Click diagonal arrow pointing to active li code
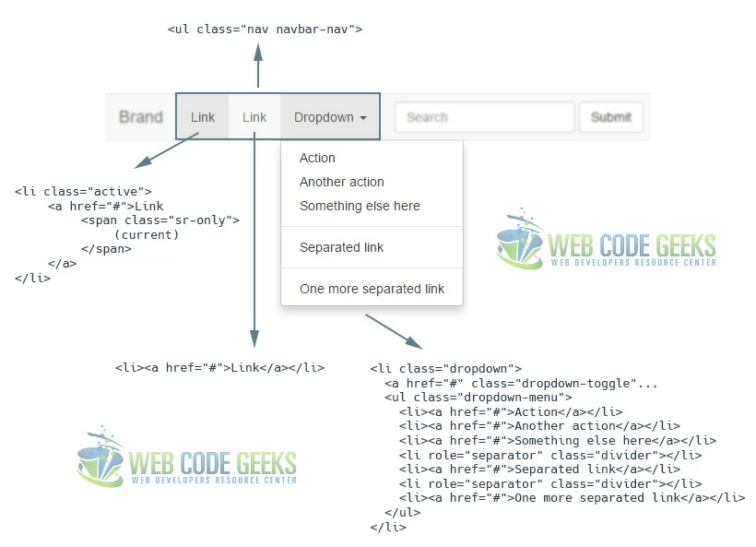 [x=166, y=151]
